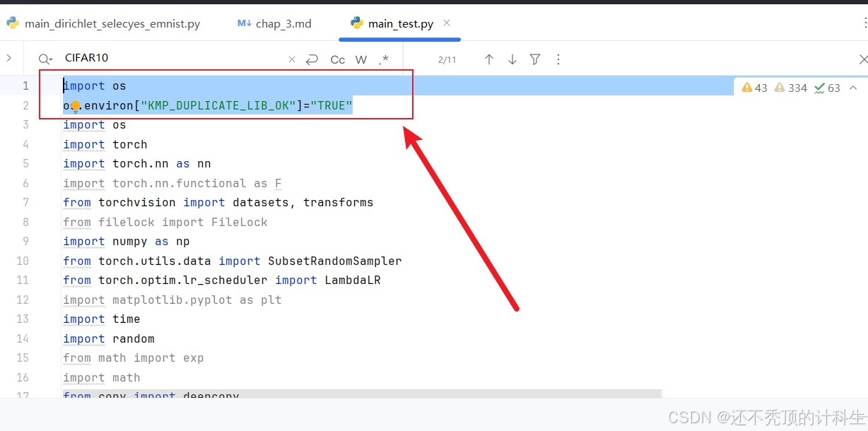Insert a new line in search field

click(x=312, y=59)
